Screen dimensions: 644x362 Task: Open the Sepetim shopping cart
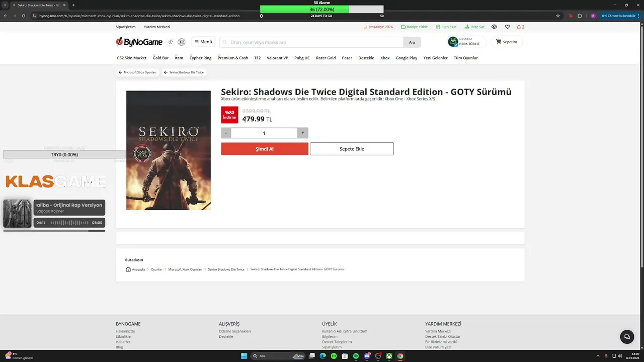click(507, 42)
